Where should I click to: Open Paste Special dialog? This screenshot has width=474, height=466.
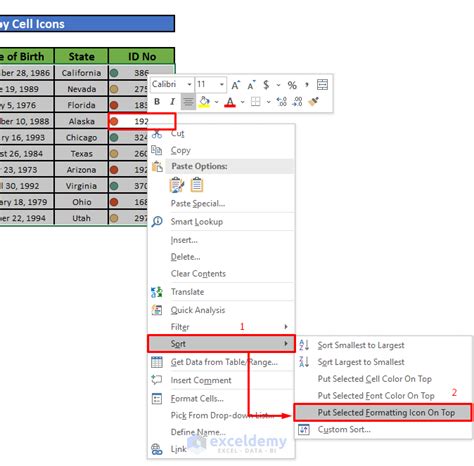point(198,204)
